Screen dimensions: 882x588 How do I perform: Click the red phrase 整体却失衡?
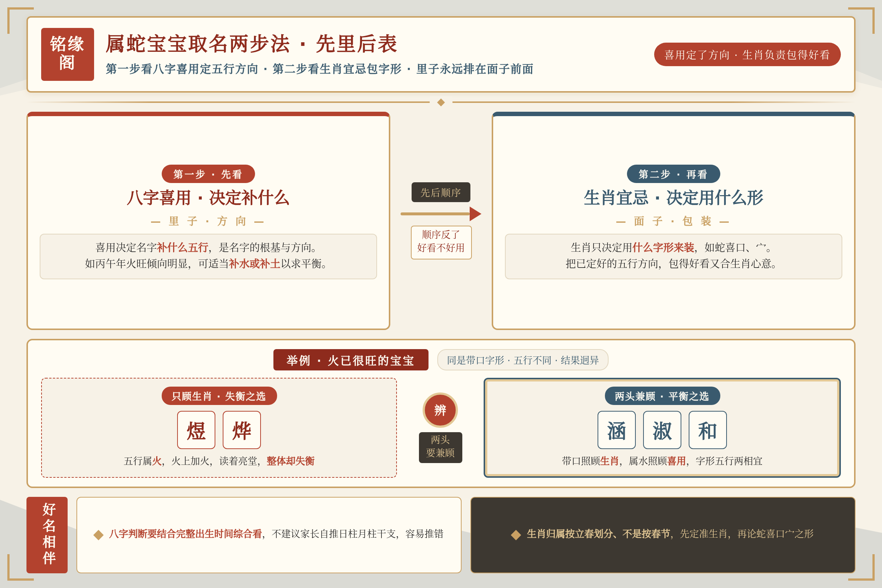click(291, 461)
